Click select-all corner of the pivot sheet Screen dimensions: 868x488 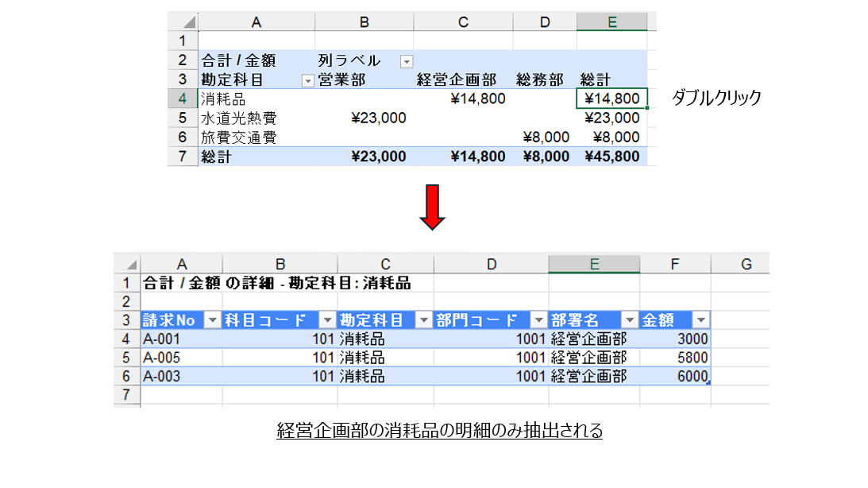183,22
